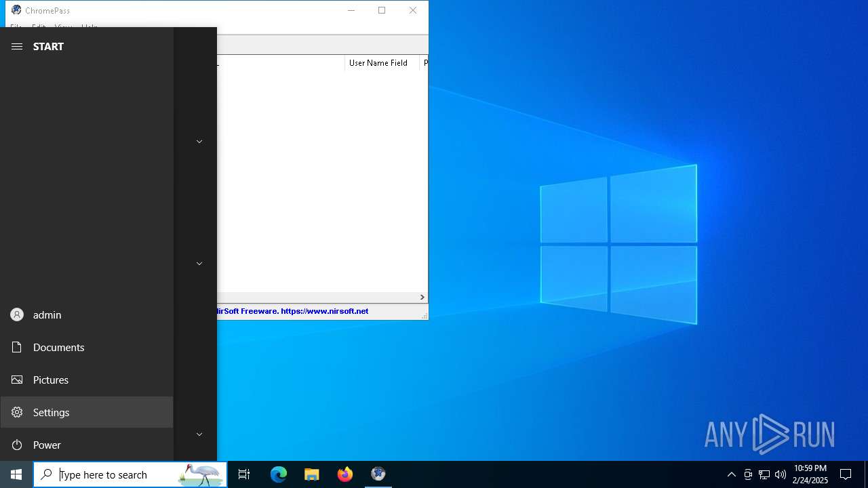Open Task View from taskbar
Viewport: 868px width, 488px height.
point(244,474)
